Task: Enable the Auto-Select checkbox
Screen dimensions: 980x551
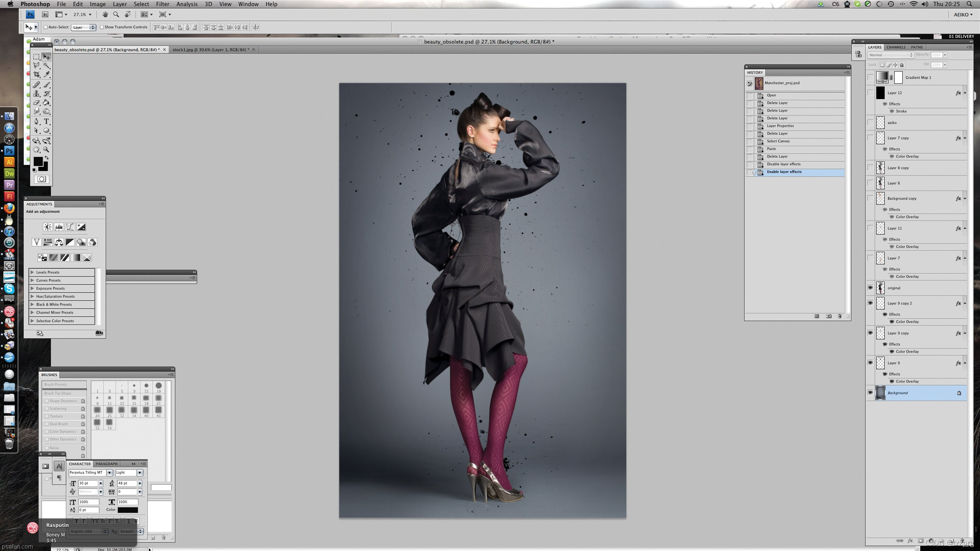Action: click(46, 27)
